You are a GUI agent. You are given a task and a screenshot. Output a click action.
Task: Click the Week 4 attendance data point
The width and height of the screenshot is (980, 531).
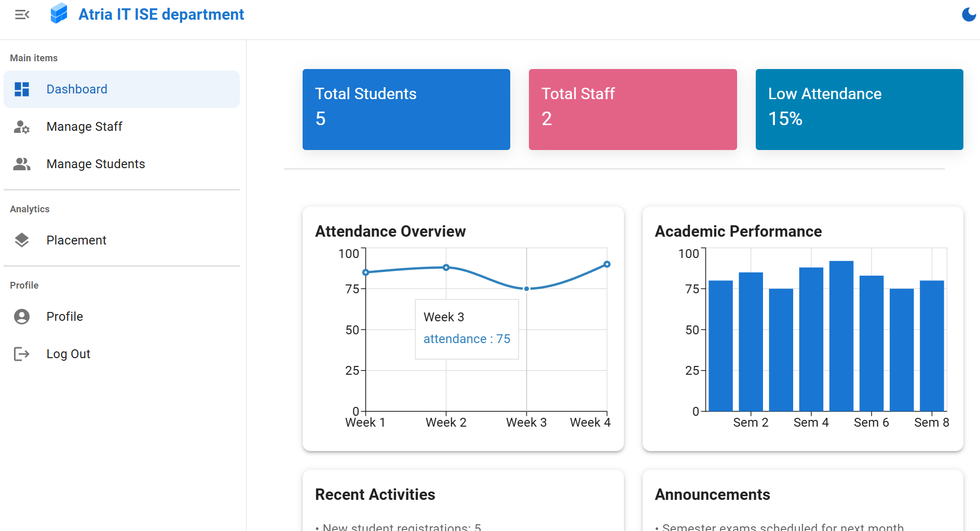tap(607, 264)
